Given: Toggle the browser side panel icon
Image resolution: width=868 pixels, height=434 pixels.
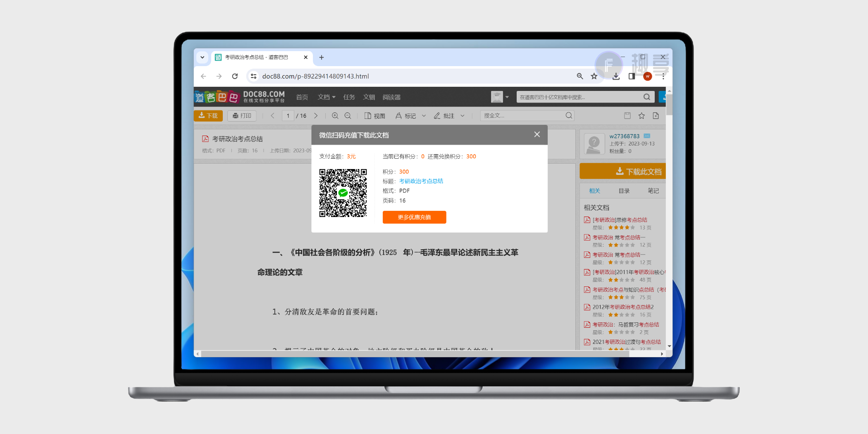Looking at the screenshot, I should [x=632, y=76].
